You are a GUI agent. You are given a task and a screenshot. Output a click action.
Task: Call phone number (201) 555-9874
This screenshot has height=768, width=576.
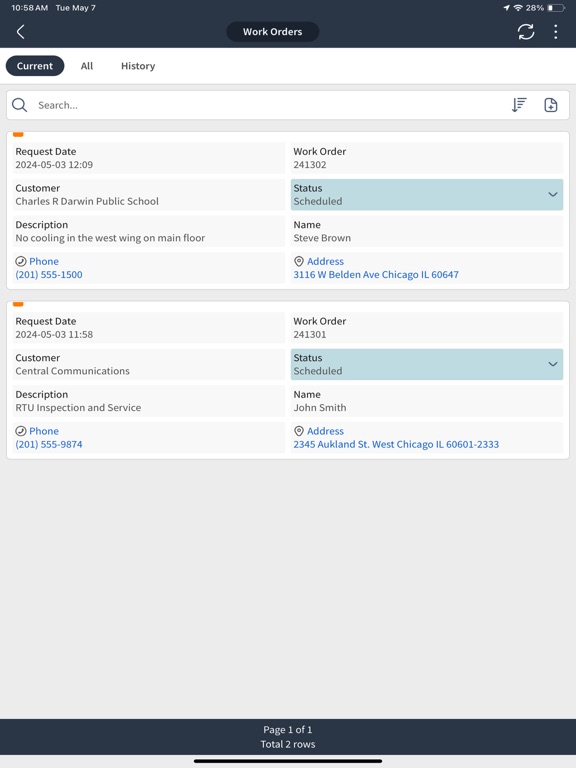coord(49,445)
